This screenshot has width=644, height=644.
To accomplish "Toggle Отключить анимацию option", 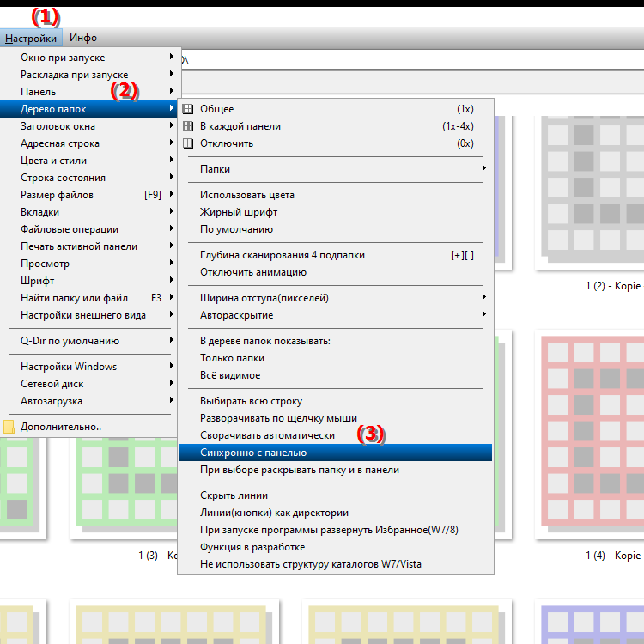I will [336, 272].
